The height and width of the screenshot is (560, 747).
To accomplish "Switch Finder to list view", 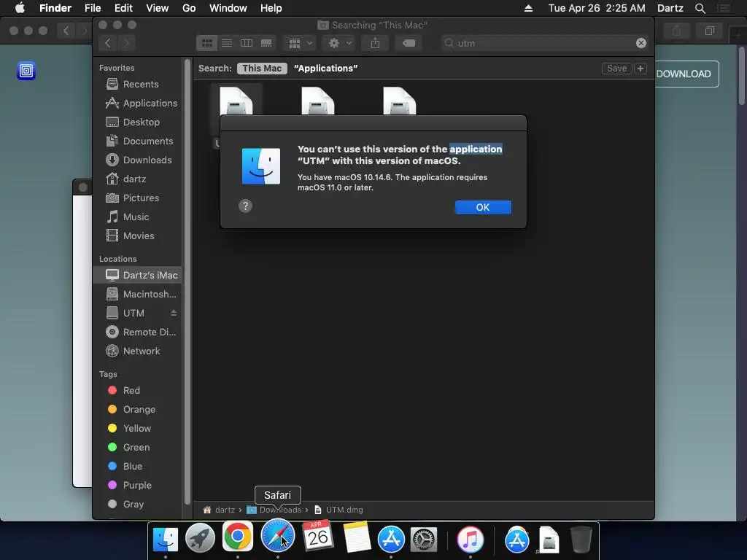I will coord(227,43).
